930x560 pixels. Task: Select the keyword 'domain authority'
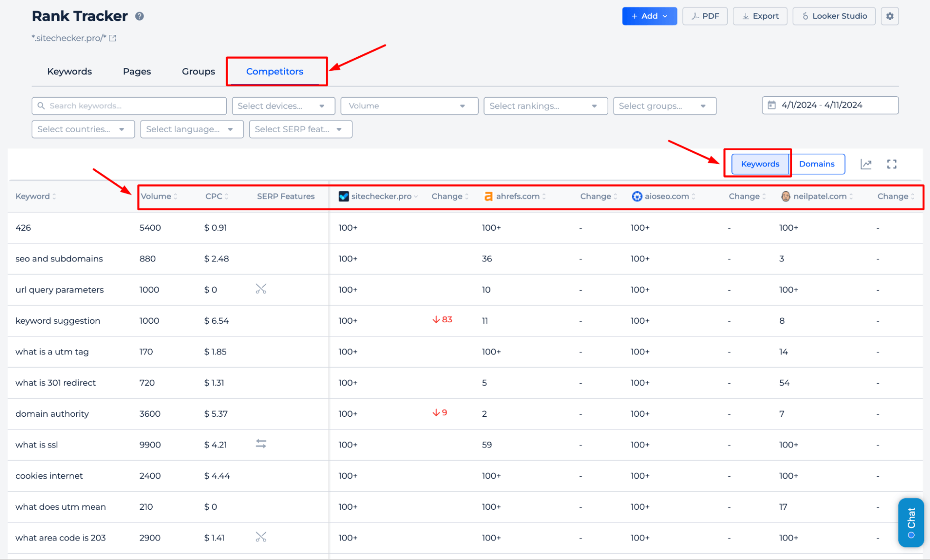52,414
